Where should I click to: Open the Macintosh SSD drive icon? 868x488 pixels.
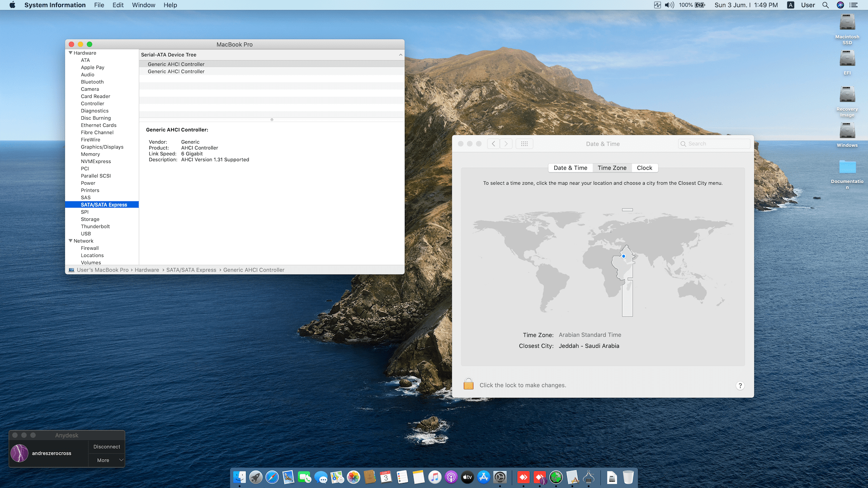point(847,23)
